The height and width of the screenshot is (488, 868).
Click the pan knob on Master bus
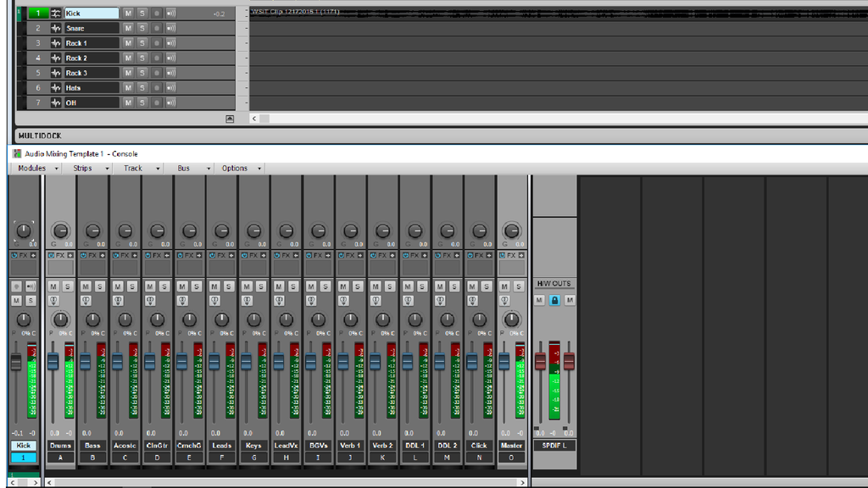[x=512, y=319]
